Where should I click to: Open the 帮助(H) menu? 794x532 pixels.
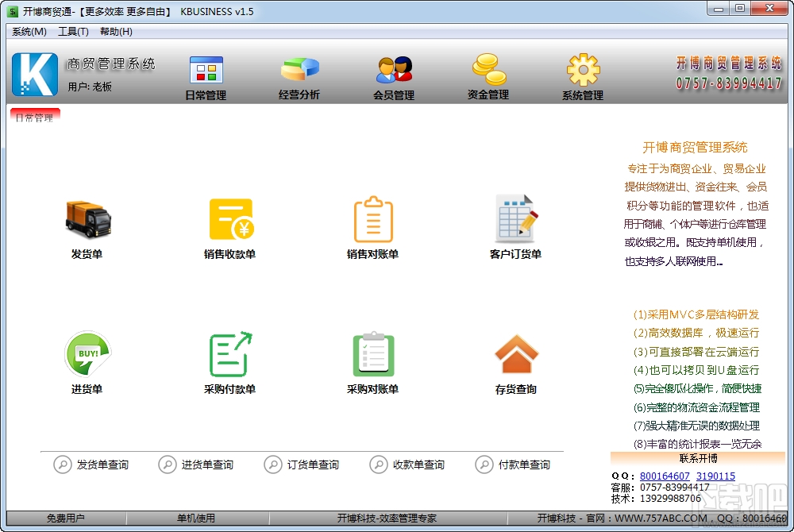click(x=116, y=32)
